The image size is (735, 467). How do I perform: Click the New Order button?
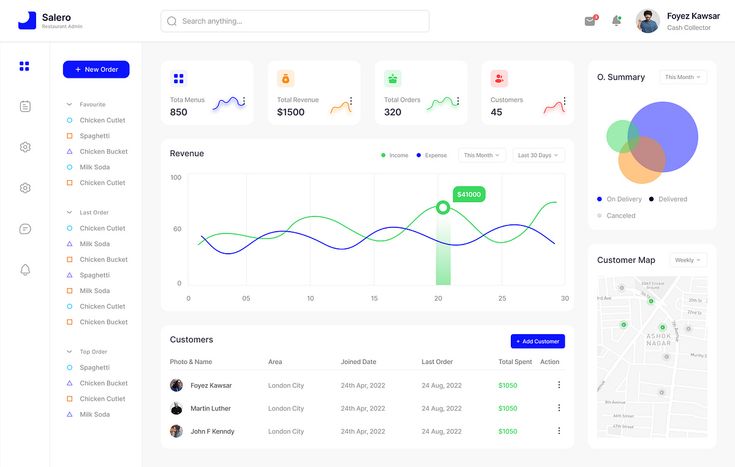(96, 69)
